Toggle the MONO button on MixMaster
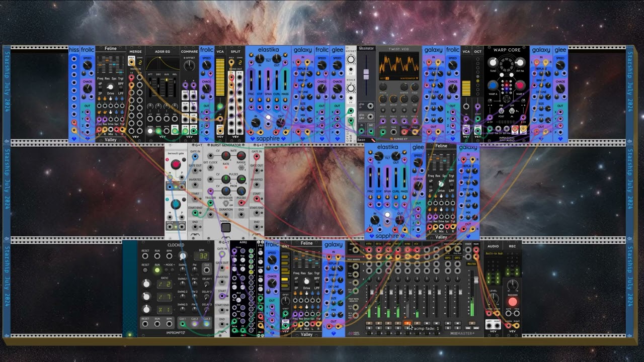 (476, 328)
